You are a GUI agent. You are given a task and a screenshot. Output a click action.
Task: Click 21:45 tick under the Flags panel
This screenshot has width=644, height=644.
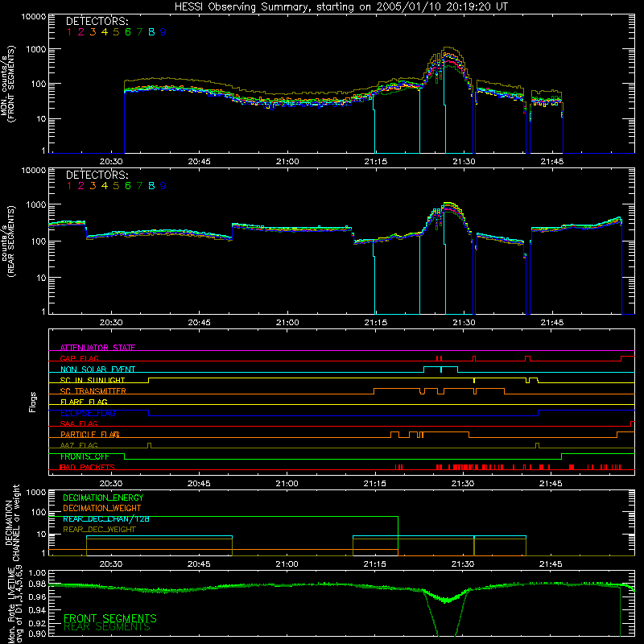point(551,484)
